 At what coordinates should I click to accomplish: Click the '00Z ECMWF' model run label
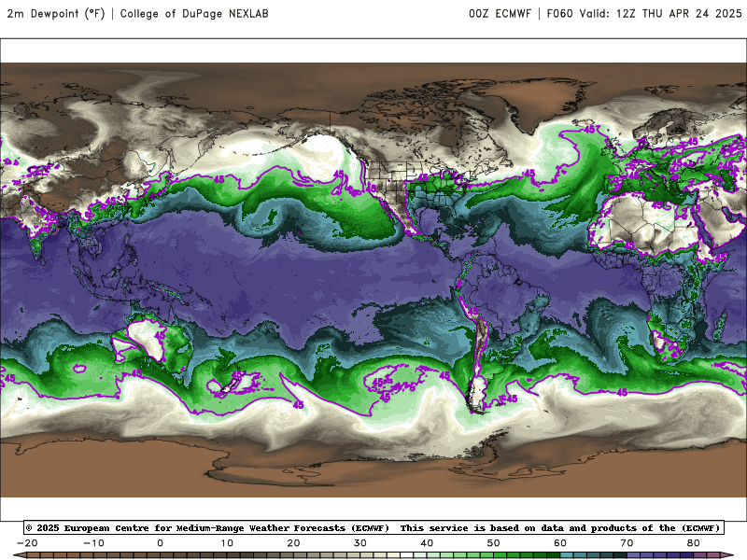coord(500,13)
